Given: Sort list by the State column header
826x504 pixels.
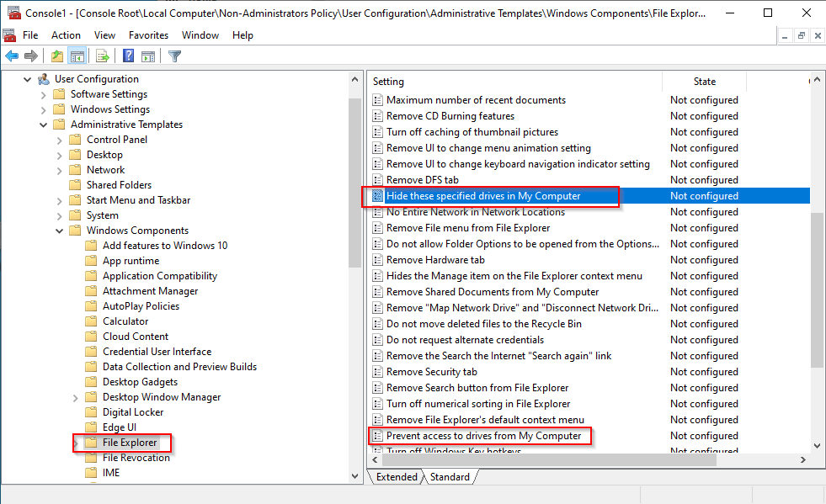Looking at the screenshot, I should point(704,82).
